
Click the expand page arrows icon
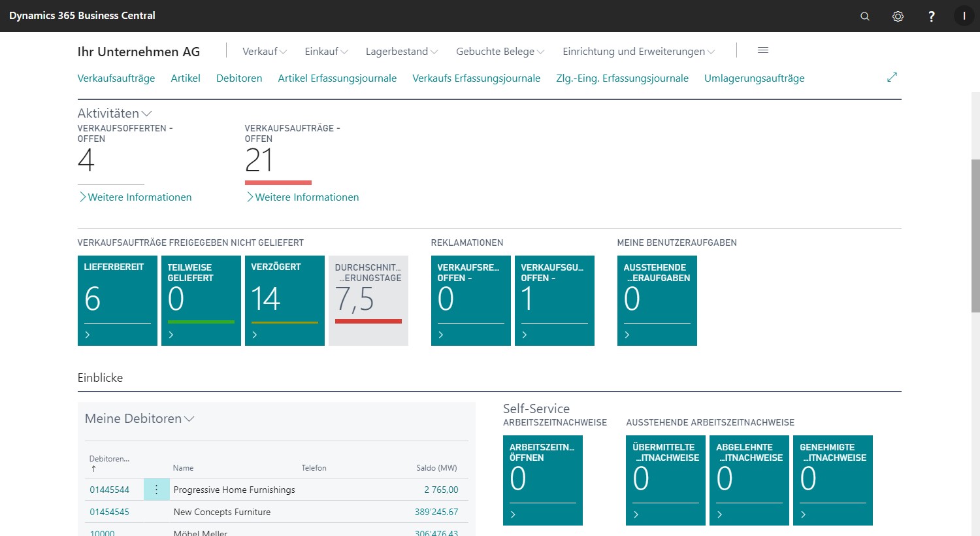coord(892,77)
